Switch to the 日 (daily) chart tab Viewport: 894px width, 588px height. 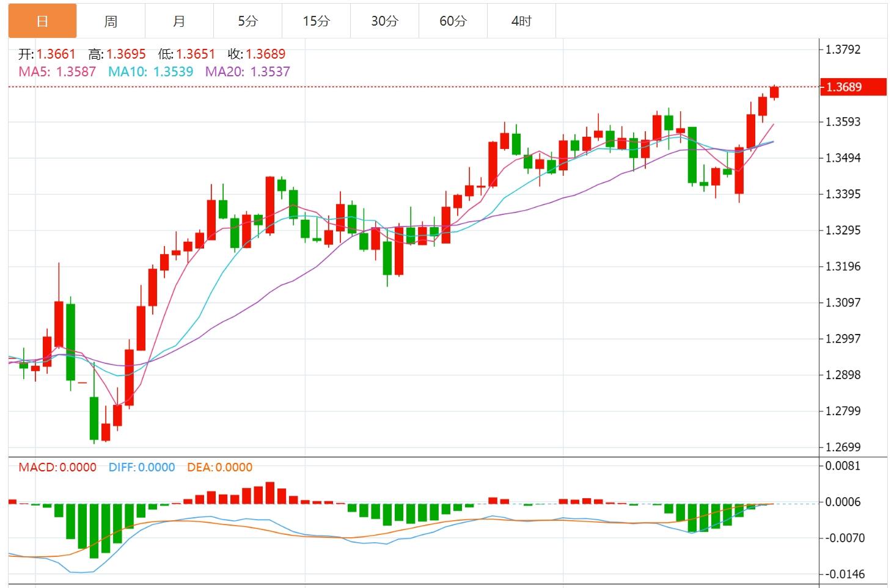pyautogui.click(x=42, y=21)
